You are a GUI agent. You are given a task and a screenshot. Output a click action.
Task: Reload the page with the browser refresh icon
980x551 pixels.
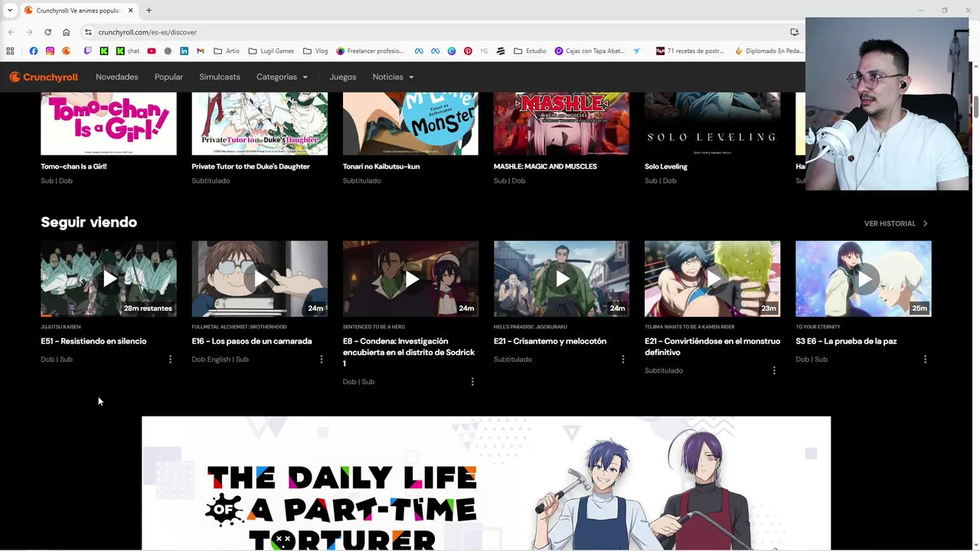(47, 32)
